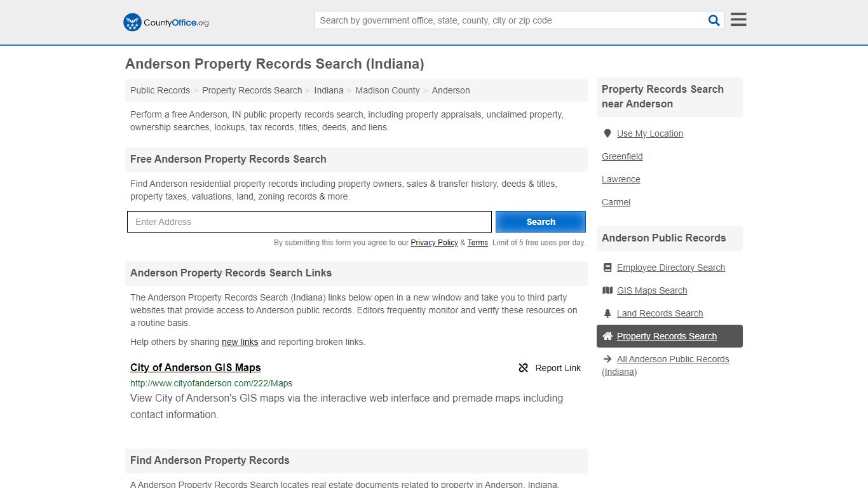868x488 pixels.
Task: Open Employee Directory Search link
Action: pyautogui.click(x=671, y=268)
